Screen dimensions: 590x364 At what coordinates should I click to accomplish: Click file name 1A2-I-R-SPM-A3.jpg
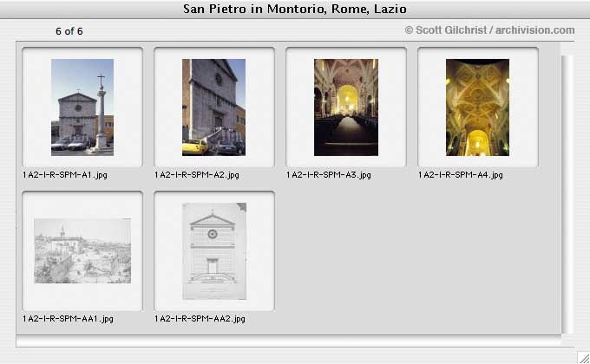(329, 175)
